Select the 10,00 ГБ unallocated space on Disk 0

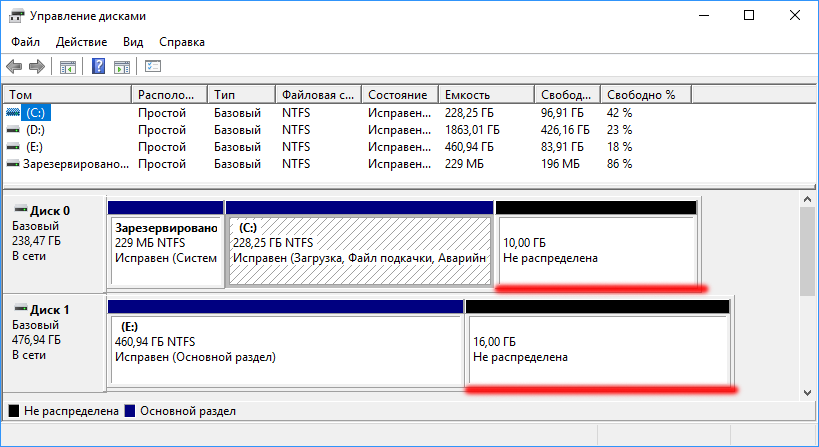595,250
